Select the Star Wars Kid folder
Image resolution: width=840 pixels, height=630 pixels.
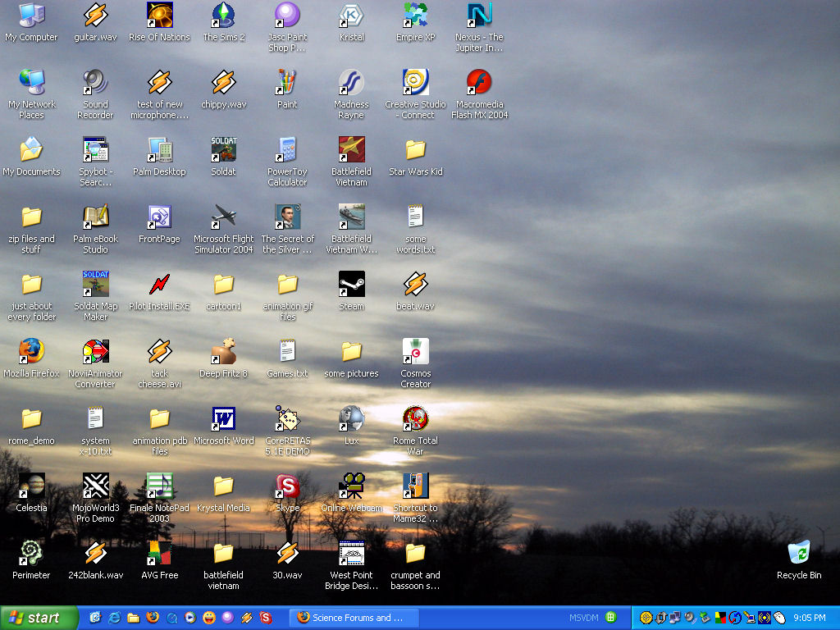coord(415,150)
